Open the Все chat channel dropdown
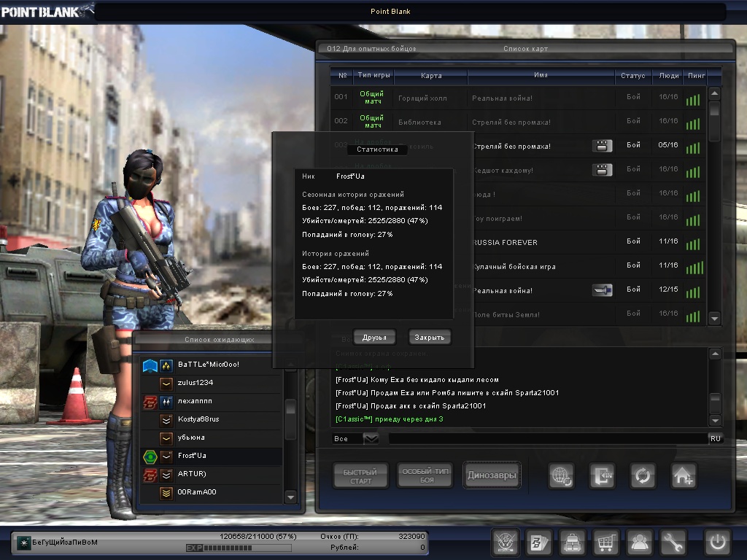Screen dimensions: 747x560 tap(371, 438)
